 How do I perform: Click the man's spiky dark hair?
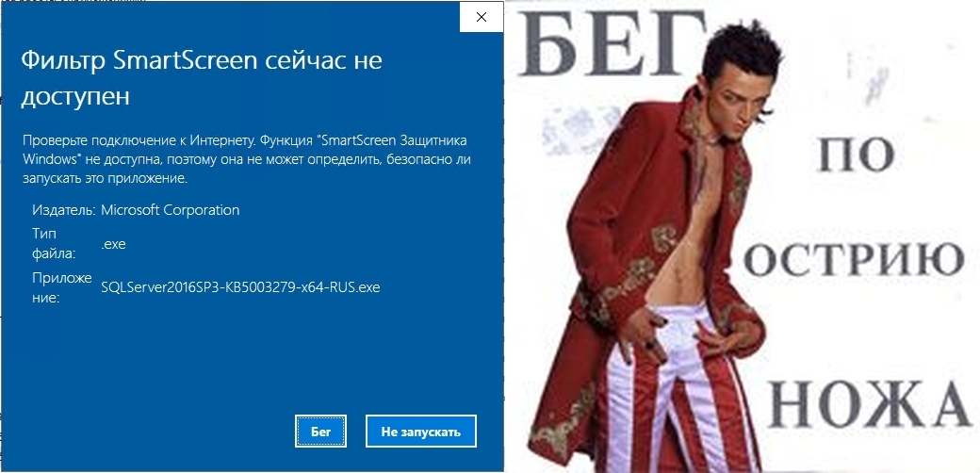743,49
